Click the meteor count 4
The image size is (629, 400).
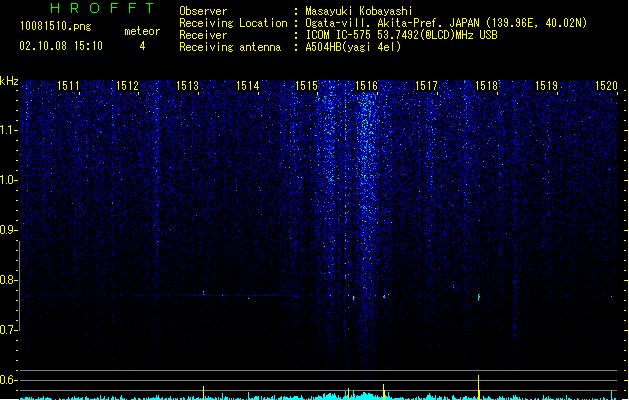[142, 46]
